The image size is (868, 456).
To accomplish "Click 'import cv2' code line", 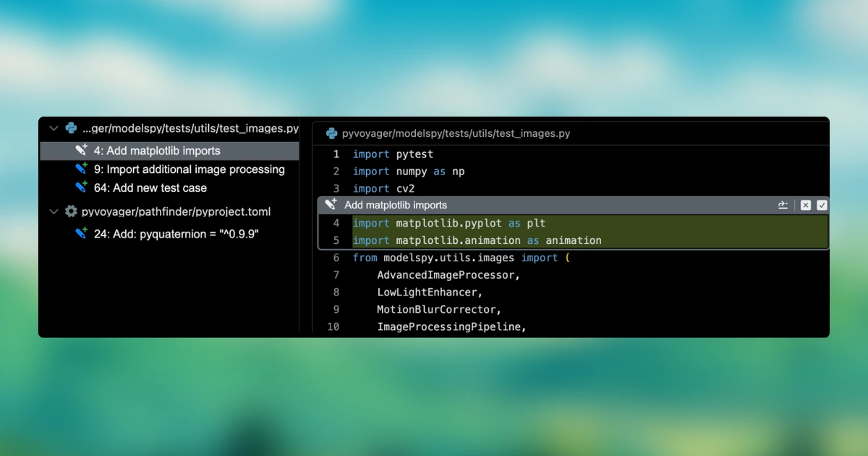I will 383,189.
